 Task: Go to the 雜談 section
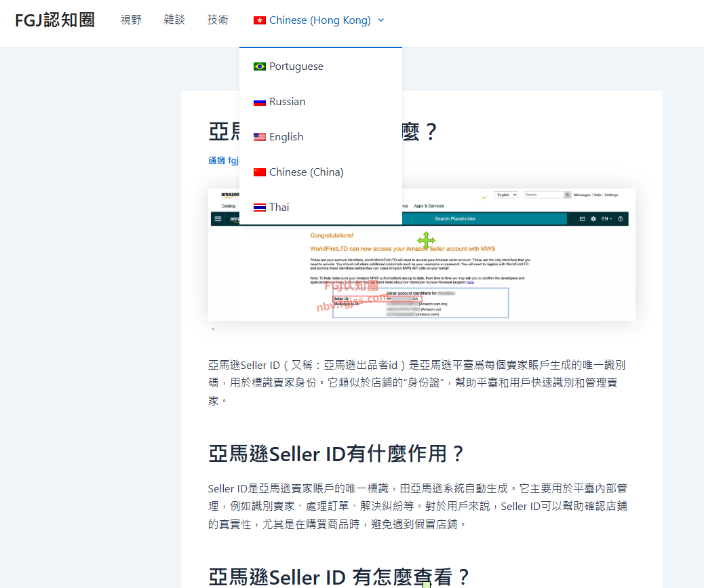(174, 20)
